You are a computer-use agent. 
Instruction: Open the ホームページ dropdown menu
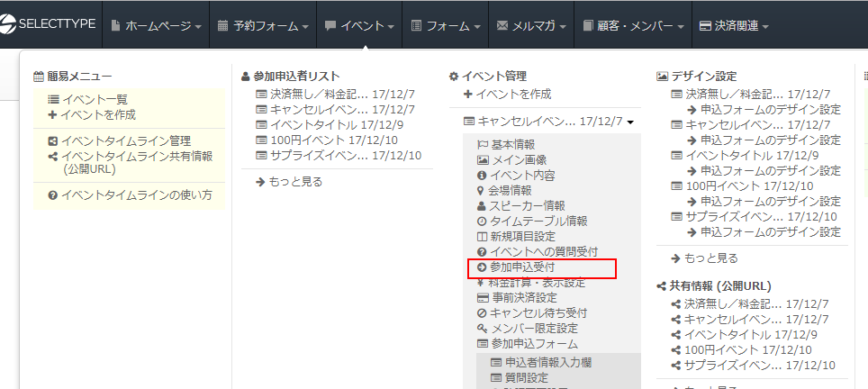pos(156,26)
